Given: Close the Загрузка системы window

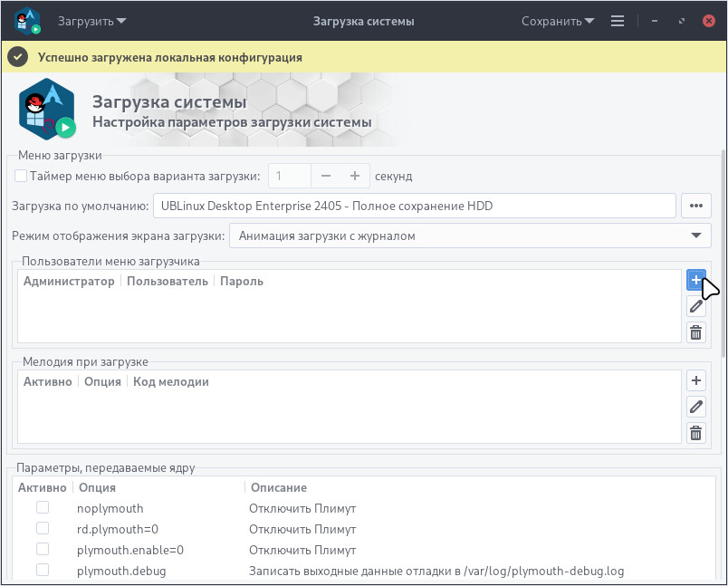Looking at the screenshot, I should click(x=708, y=22).
